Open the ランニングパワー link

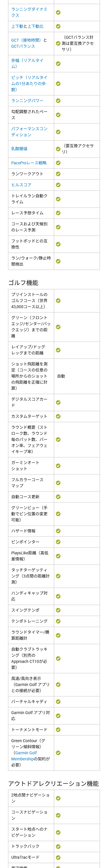27,101
